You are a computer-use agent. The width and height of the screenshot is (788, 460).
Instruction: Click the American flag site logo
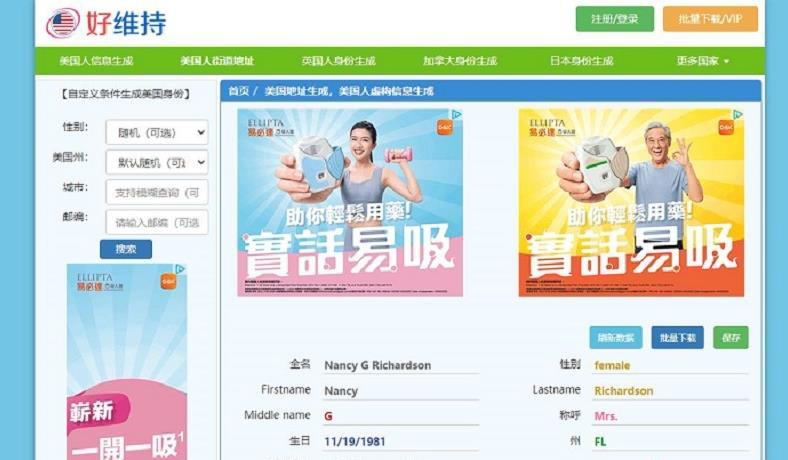(x=63, y=23)
